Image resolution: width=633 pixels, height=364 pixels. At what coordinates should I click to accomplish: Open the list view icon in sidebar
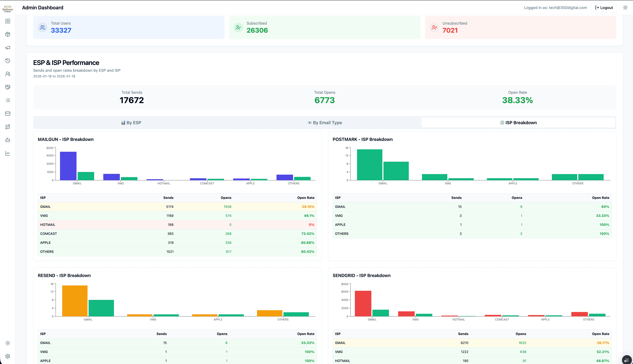point(8,100)
